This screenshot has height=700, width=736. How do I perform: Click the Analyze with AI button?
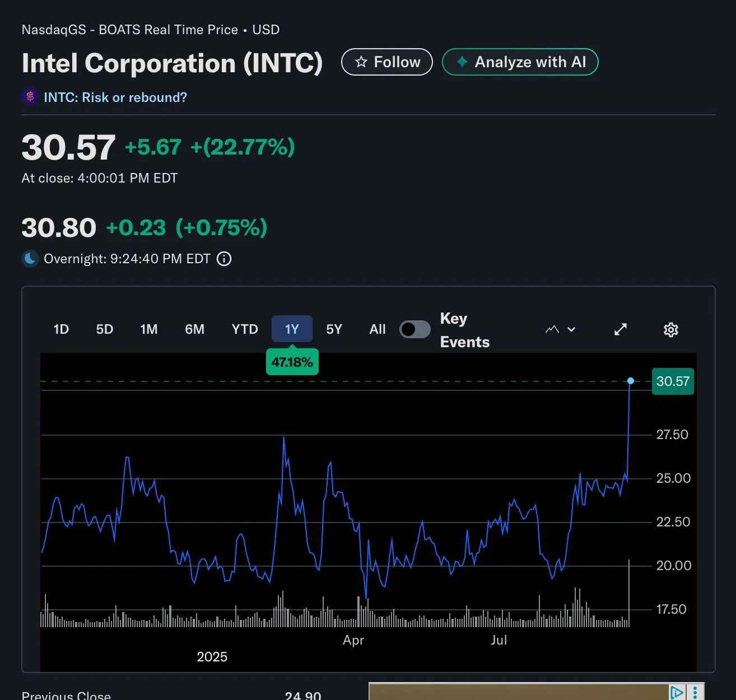[x=520, y=62]
